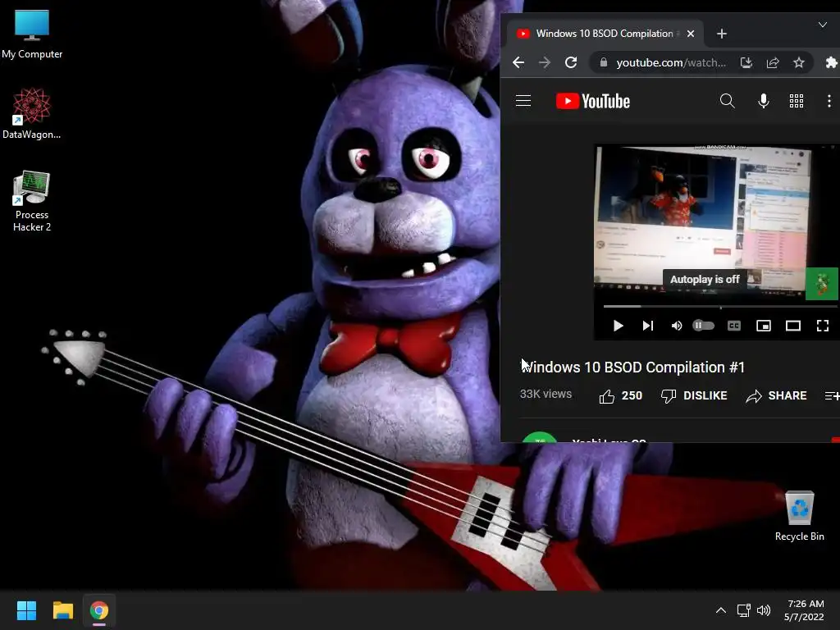Click the install app icon in address bar
Viewport: 840px width, 630px height.
pos(746,62)
